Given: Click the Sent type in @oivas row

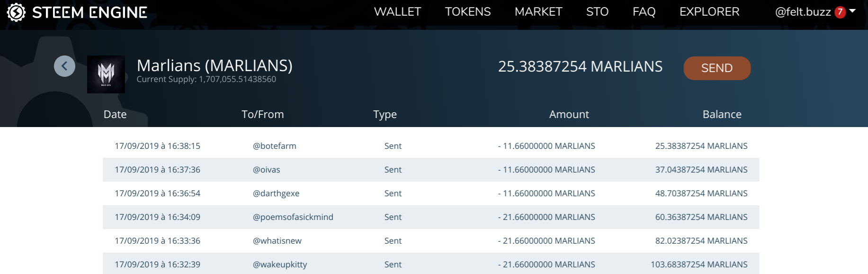Looking at the screenshot, I should tap(393, 170).
